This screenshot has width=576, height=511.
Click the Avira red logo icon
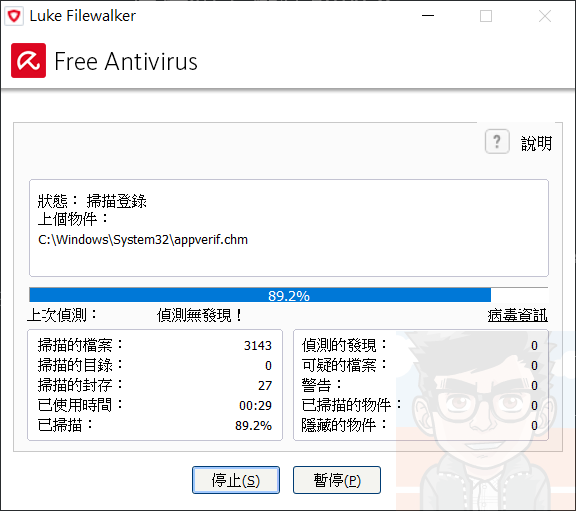pos(28,61)
